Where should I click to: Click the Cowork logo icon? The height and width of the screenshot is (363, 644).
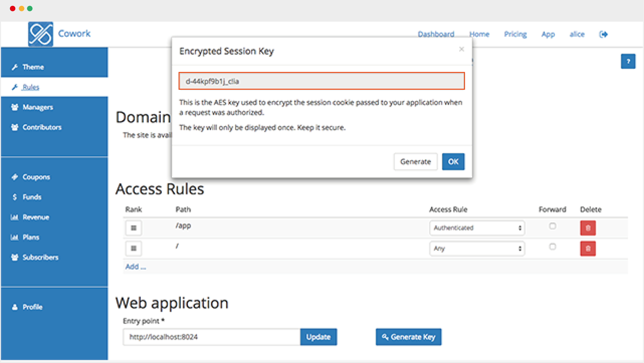pos(41,34)
